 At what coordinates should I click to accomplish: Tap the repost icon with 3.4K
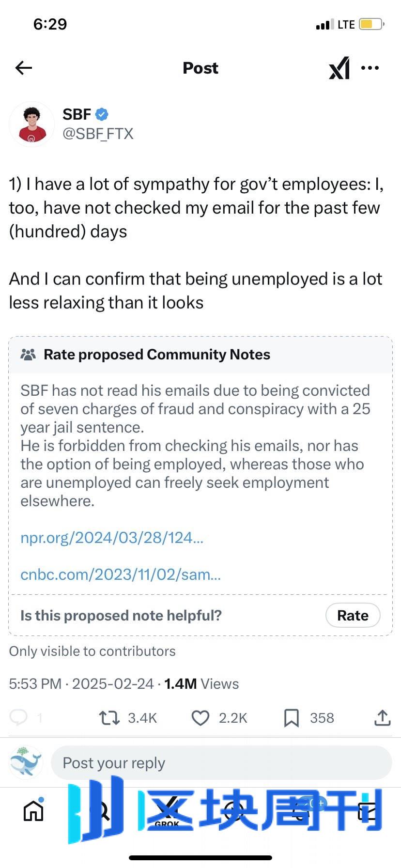pos(109,718)
